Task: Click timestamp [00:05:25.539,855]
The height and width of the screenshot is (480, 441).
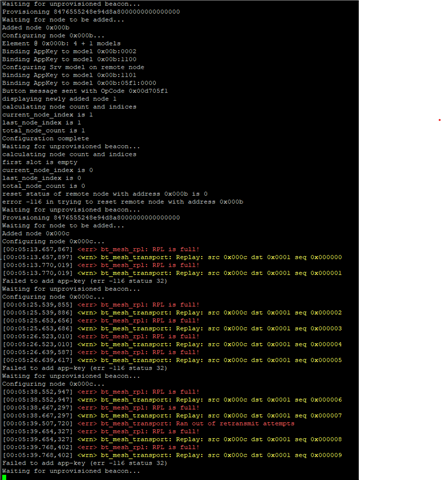Action: pyautogui.click(x=38, y=305)
